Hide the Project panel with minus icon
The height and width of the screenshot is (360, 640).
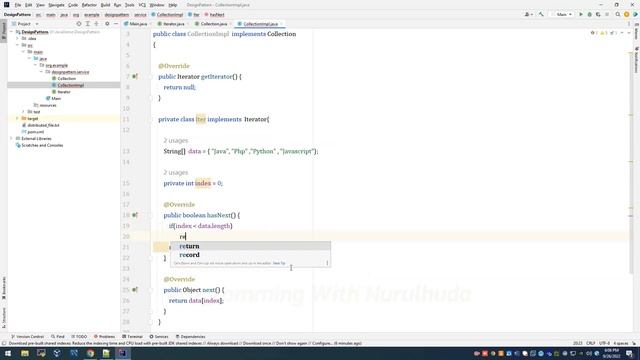tap(116, 24)
